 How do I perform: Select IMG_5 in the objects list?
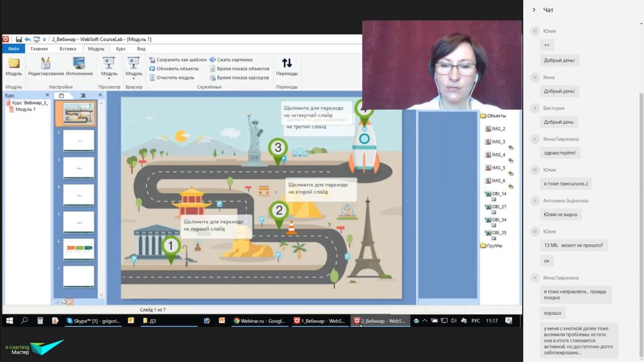(x=495, y=168)
